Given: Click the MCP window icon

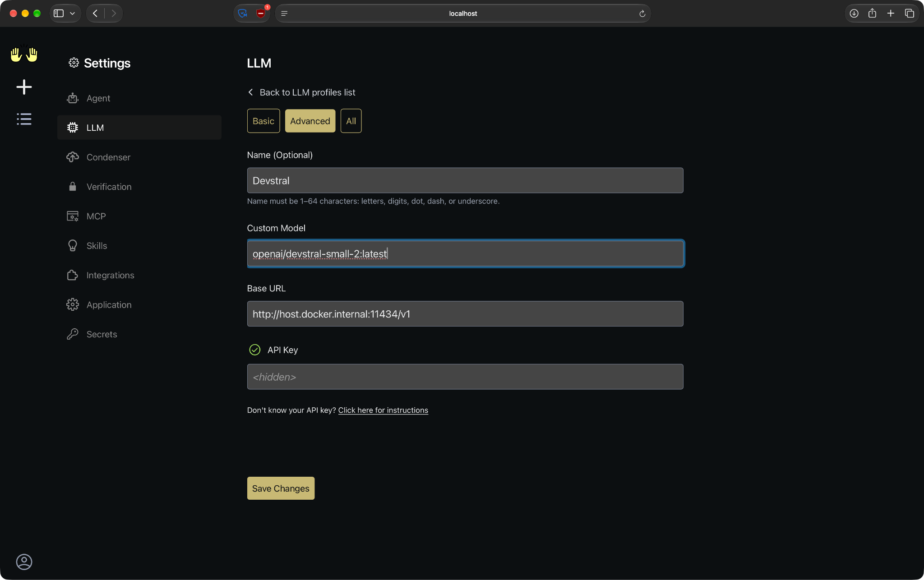Looking at the screenshot, I should [x=73, y=216].
